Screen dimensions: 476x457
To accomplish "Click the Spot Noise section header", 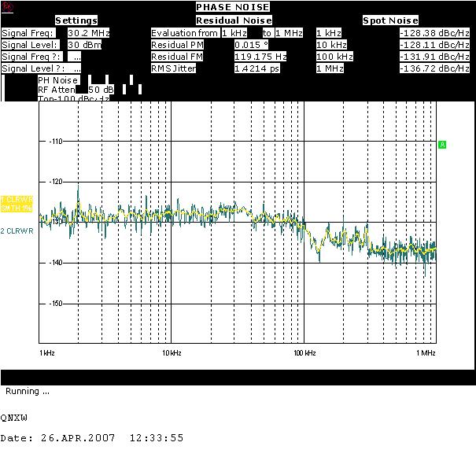I will [390, 20].
